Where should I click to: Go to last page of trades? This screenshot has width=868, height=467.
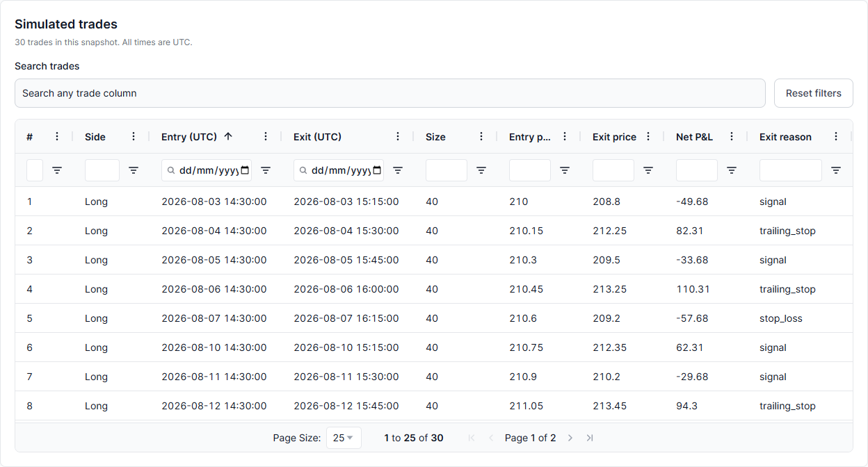click(590, 438)
